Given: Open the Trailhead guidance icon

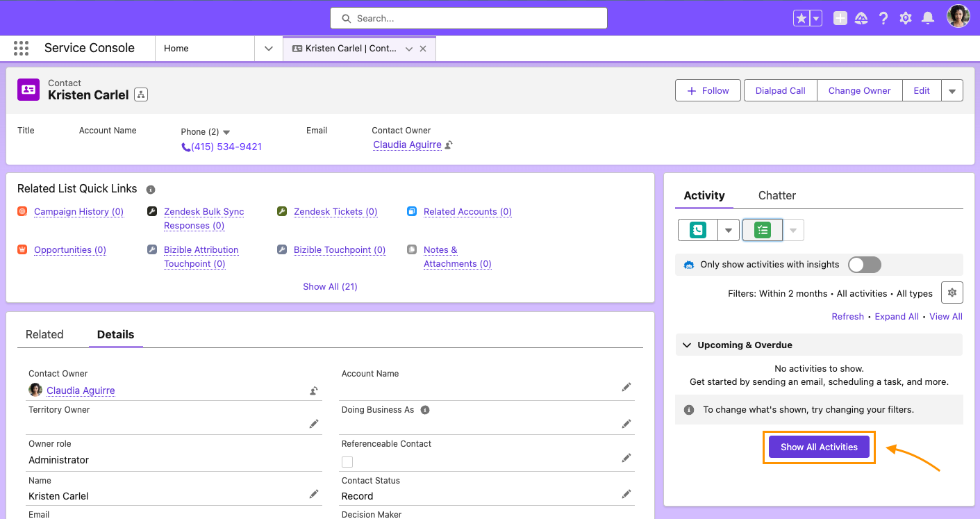Looking at the screenshot, I should click(861, 19).
